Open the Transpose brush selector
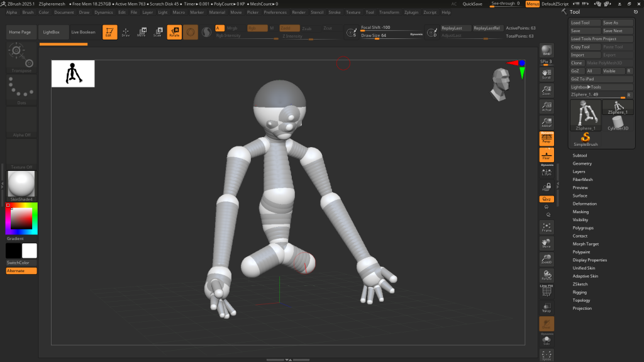644x362 pixels. (x=21, y=58)
